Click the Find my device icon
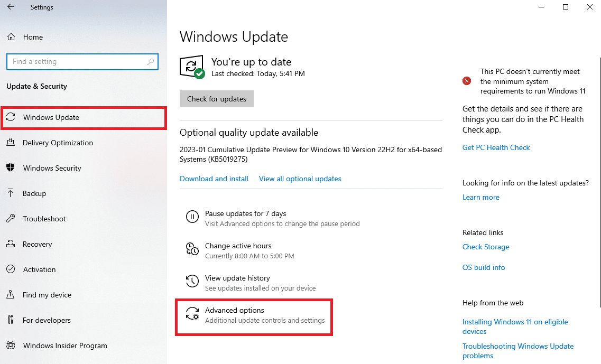This screenshot has width=601, height=364. (x=11, y=295)
